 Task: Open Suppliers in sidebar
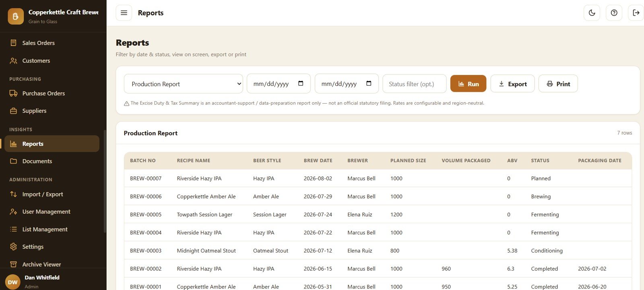pyautogui.click(x=52, y=111)
